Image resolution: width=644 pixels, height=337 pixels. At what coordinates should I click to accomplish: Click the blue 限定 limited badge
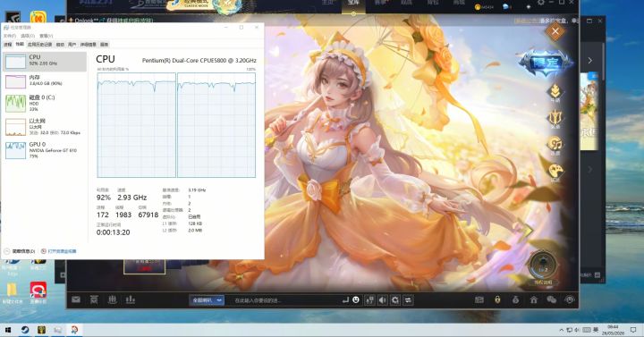point(546,63)
